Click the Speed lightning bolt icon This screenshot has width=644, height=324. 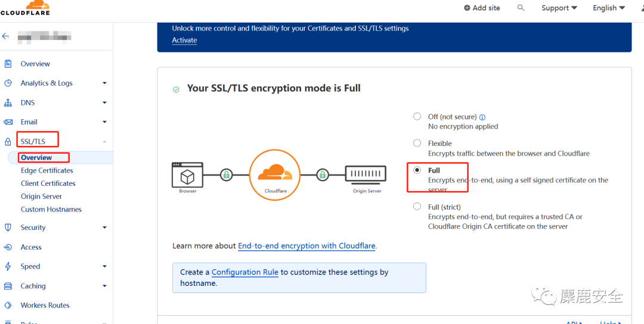(x=8, y=266)
